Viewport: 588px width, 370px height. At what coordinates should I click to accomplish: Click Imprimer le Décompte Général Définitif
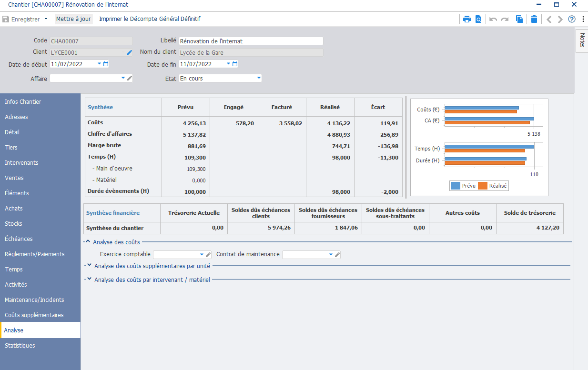(x=150, y=20)
